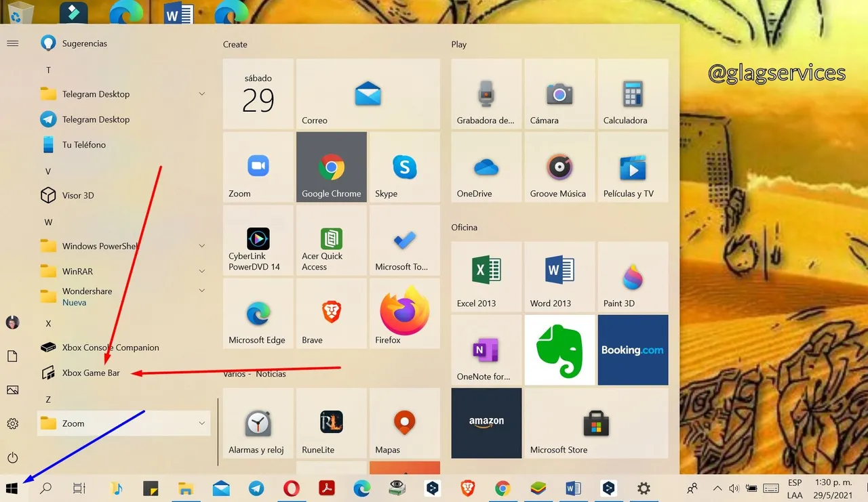Open the green Evernote elephant tile
The image size is (868, 502).
[559, 350]
